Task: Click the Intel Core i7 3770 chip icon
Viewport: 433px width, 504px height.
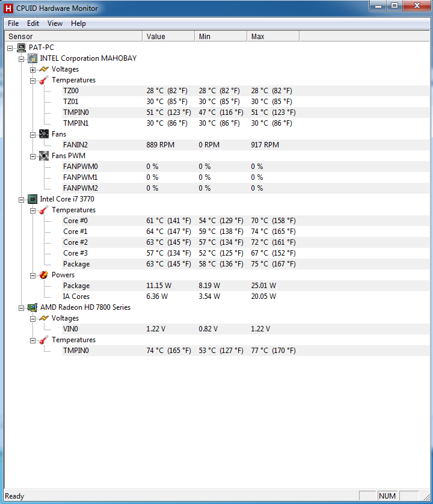Action: point(32,199)
